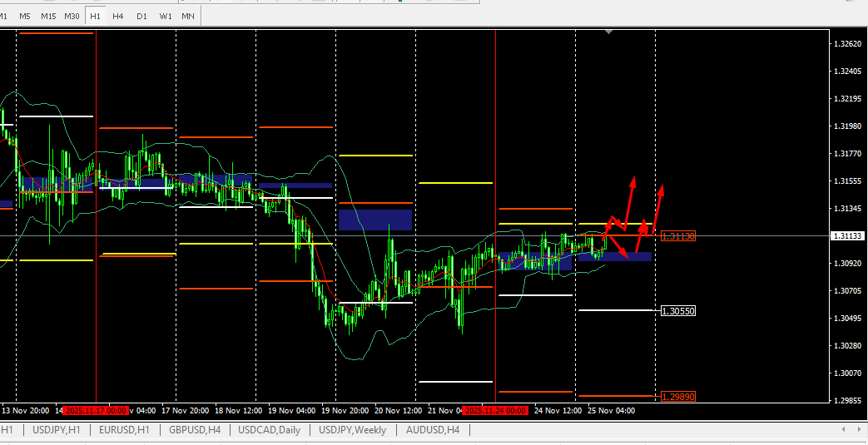
Task: Click the 17 Nov 20:00 time label
Action: coord(185,411)
